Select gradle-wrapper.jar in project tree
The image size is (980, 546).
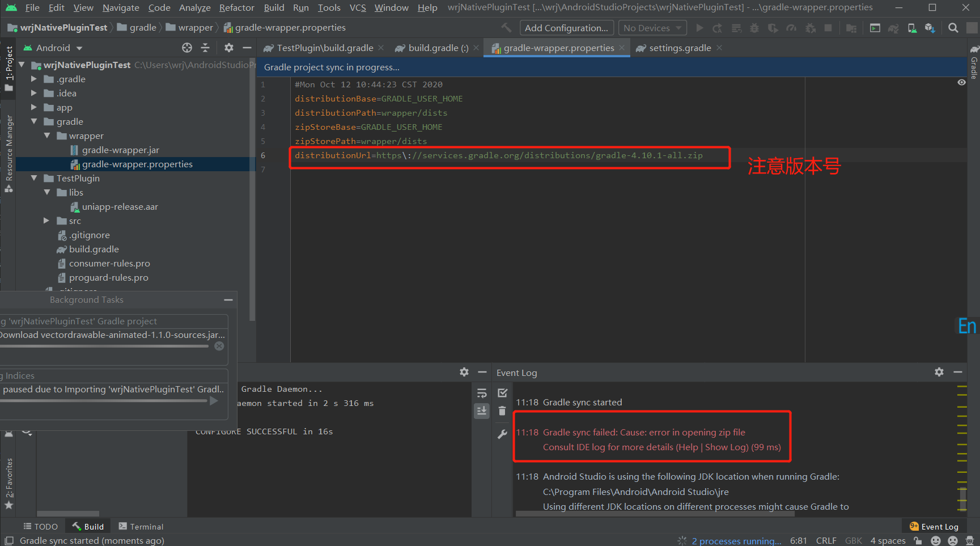(x=120, y=150)
